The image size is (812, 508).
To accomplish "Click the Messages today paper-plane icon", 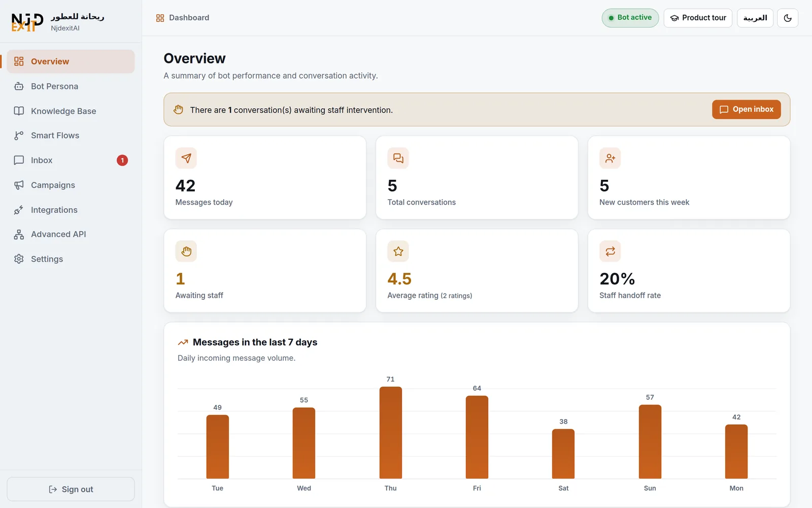I will coord(186,158).
